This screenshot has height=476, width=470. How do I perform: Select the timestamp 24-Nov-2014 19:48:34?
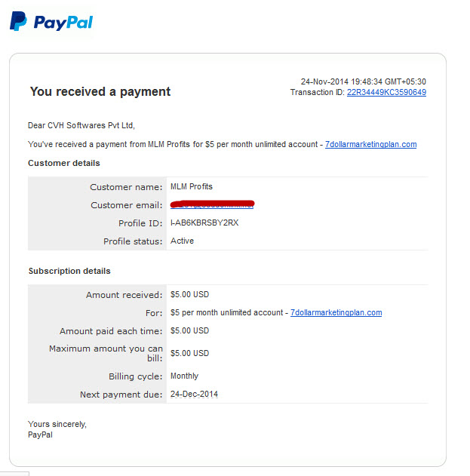coord(341,81)
